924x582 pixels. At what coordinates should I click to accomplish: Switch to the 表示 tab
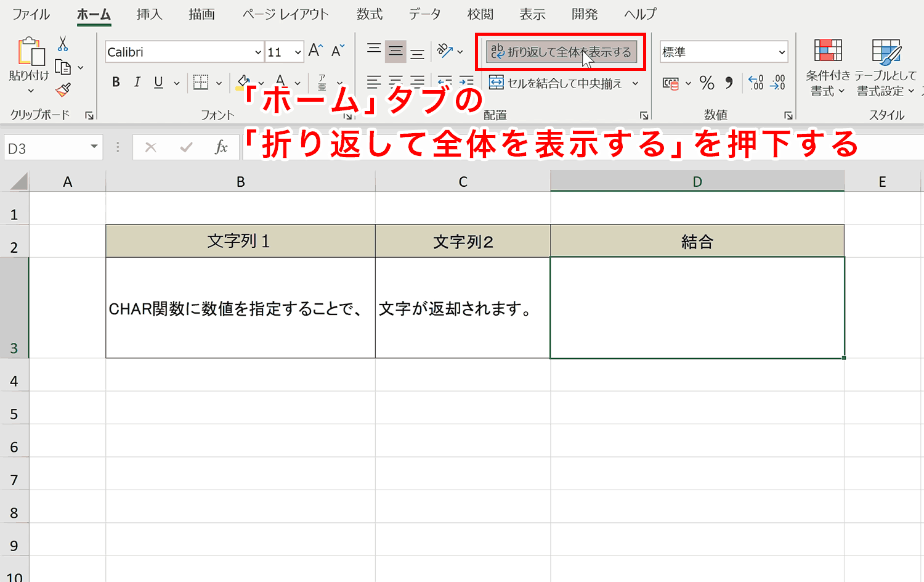[532, 14]
